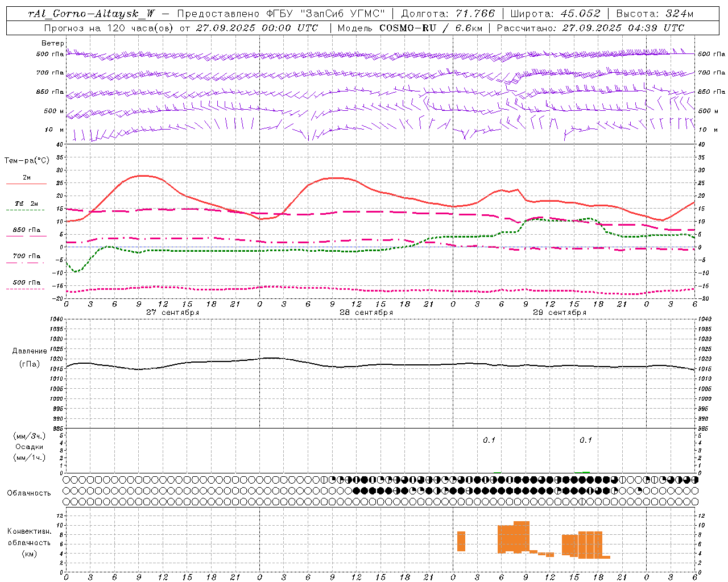Image resolution: width=728 pixels, height=582 pixels.
Task: Click the 1040 tick on left pressure axis
Action: [x=56, y=319]
